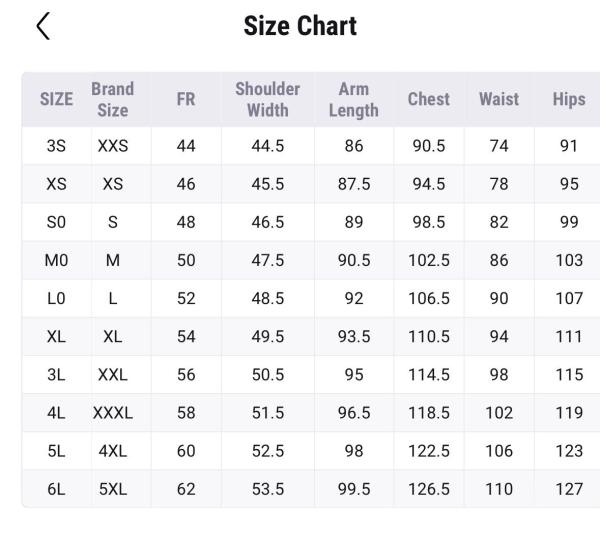Select the XXXL brand size cell

tap(112, 412)
